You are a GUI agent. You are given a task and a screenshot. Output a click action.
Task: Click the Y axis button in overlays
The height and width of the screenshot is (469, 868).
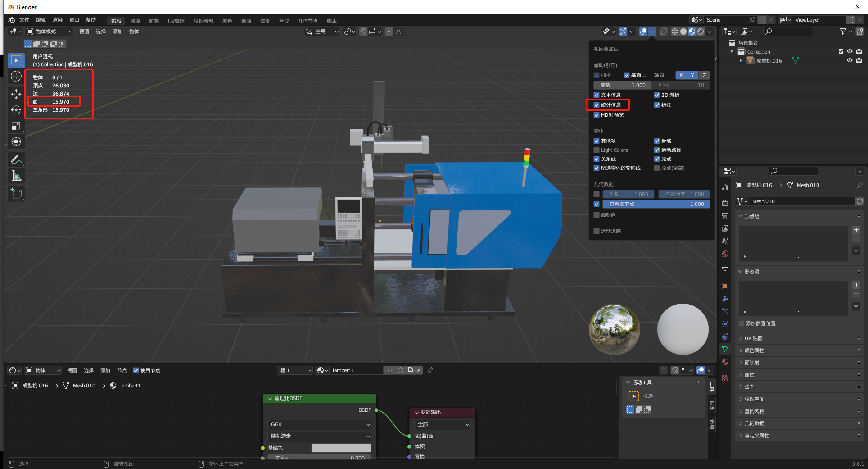(x=692, y=75)
